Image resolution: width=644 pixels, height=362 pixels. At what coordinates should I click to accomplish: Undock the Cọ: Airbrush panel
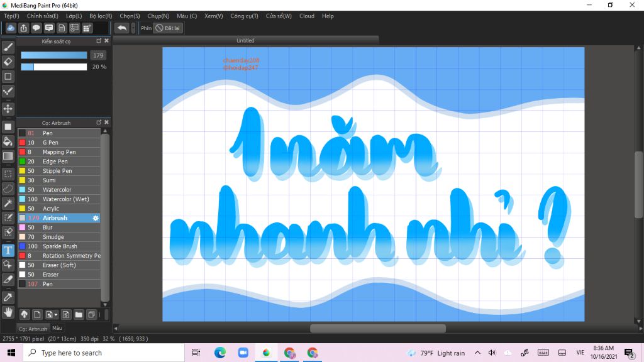coord(99,123)
